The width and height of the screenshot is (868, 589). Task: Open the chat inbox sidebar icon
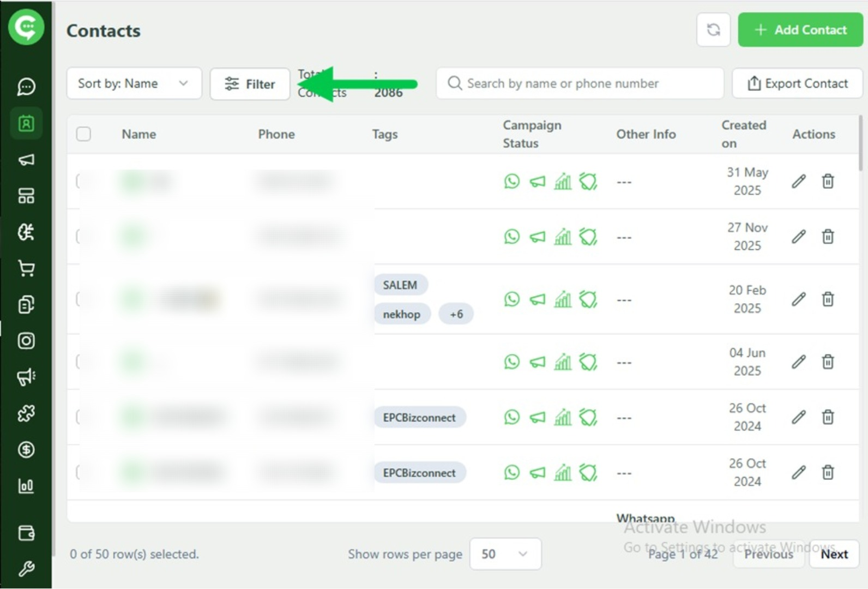[x=26, y=87]
